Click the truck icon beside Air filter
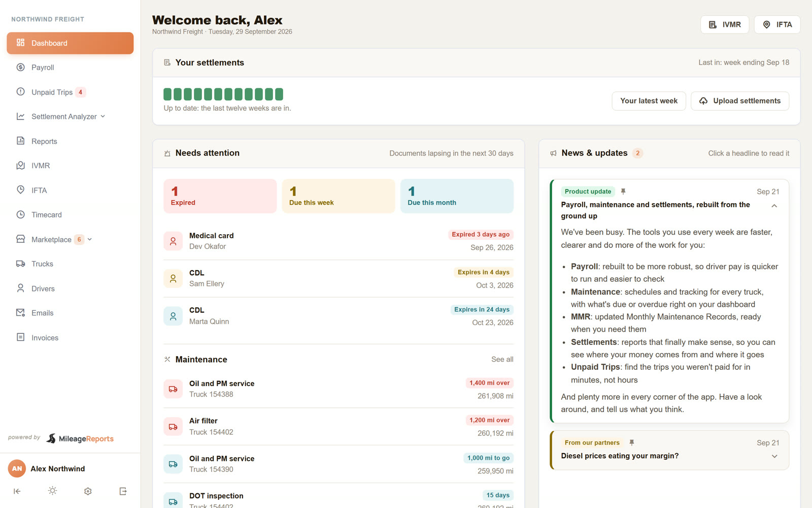The width and height of the screenshot is (812, 508). pos(173,427)
